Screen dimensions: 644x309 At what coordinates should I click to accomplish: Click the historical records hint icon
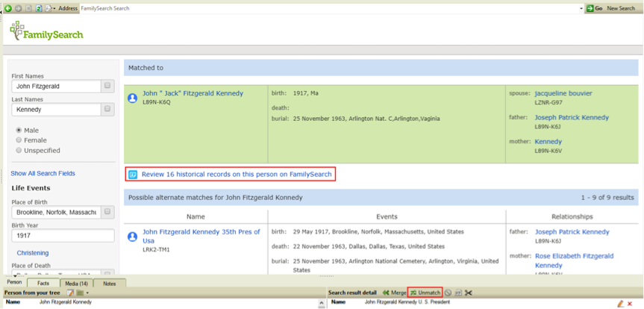(132, 174)
